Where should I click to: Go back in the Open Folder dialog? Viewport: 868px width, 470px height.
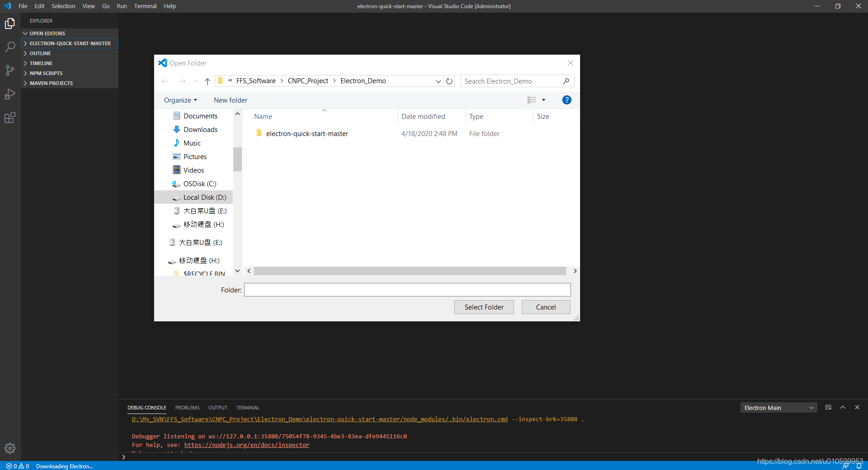[165, 81]
